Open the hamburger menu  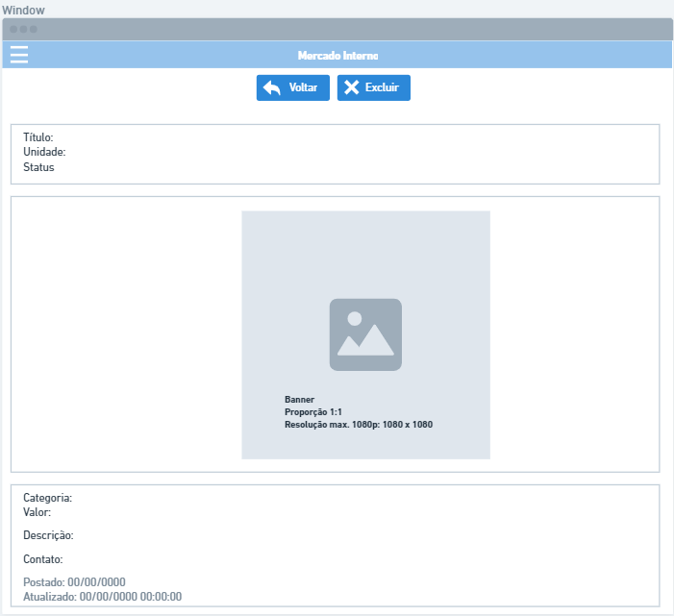[x=19, y=55]
